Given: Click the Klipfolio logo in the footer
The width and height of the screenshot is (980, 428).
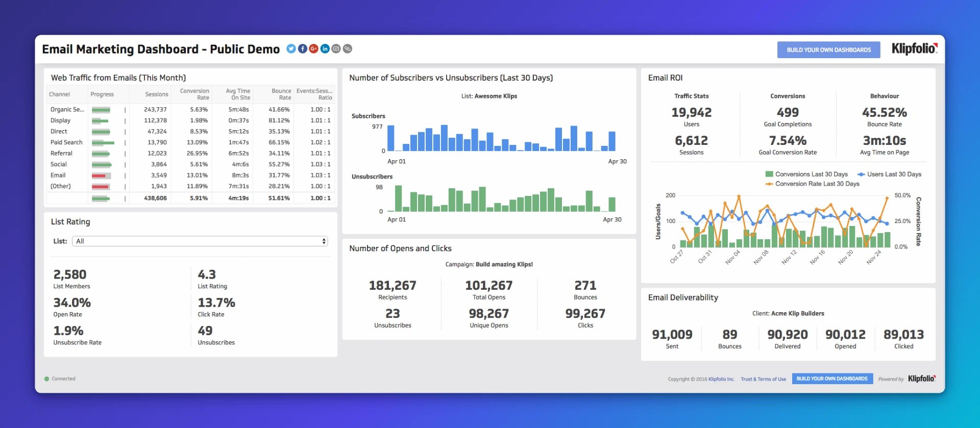Looking at the screenshot, I should coord(922,379).
